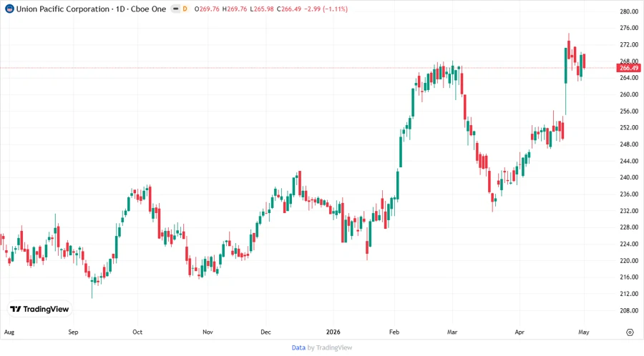Click the 216.00 price axis label
Screen dimensions: 644x356
pyautogui.click(x=629, y=277)
